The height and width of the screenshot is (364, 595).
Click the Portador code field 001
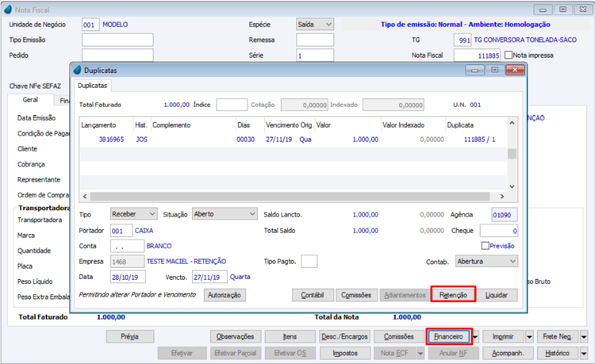[x=121, y=231]
